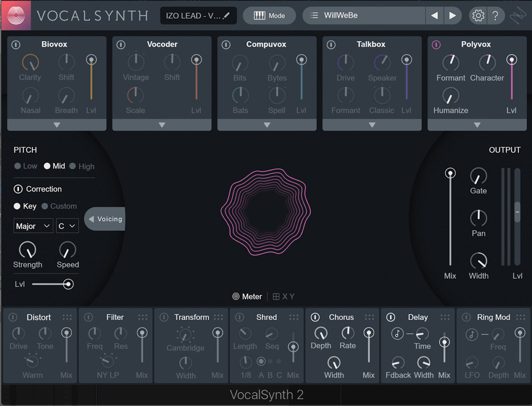532x406 pixels.
Task: Click the Output Pan knob
Action: point(478,218)
